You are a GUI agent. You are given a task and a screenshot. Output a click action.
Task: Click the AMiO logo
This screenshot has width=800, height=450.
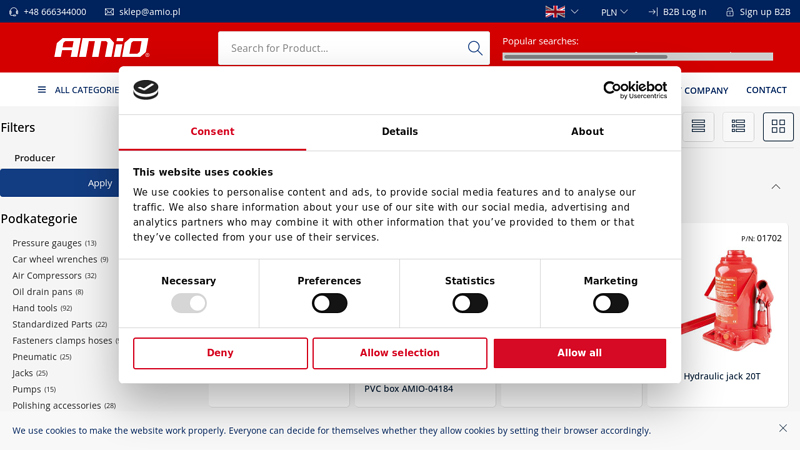click(x=101, y=47)
